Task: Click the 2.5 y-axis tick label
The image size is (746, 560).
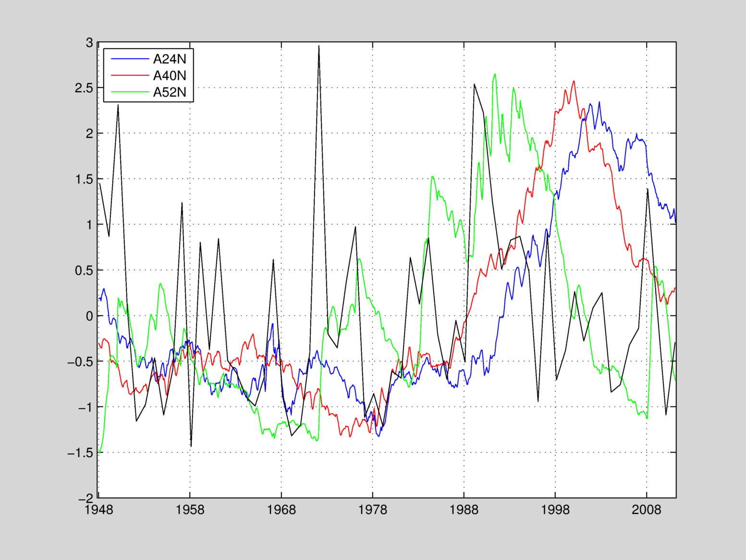Action: pyautogui.click(x=84, y=88)
